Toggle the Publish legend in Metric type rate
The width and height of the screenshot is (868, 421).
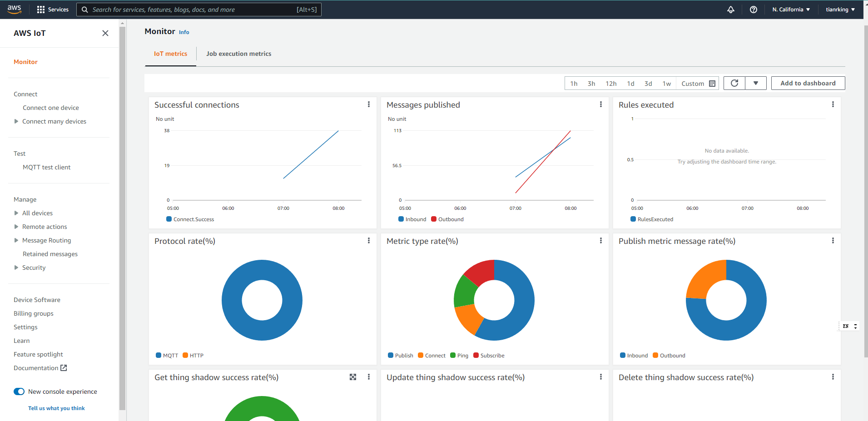[401, 356]
